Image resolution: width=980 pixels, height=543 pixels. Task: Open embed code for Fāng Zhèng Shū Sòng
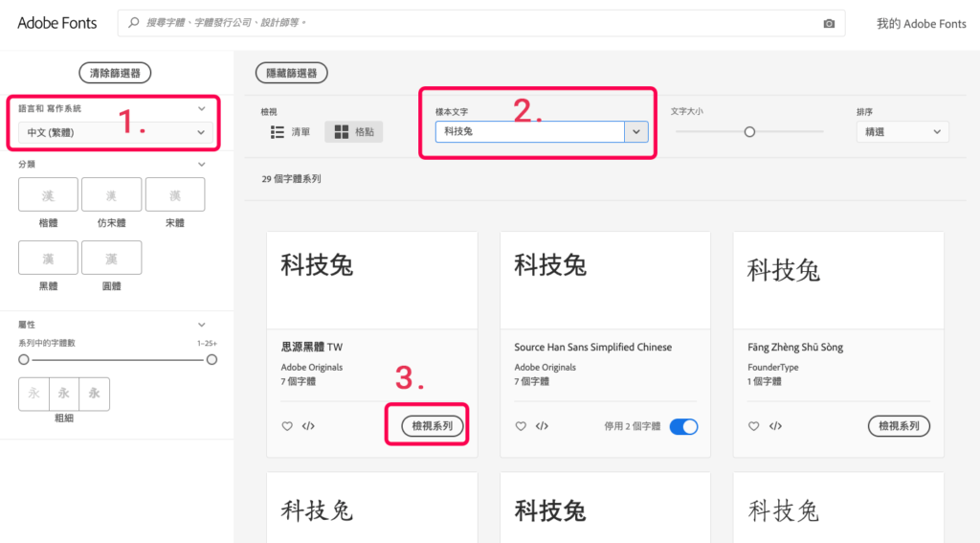[x=775, y=426]
